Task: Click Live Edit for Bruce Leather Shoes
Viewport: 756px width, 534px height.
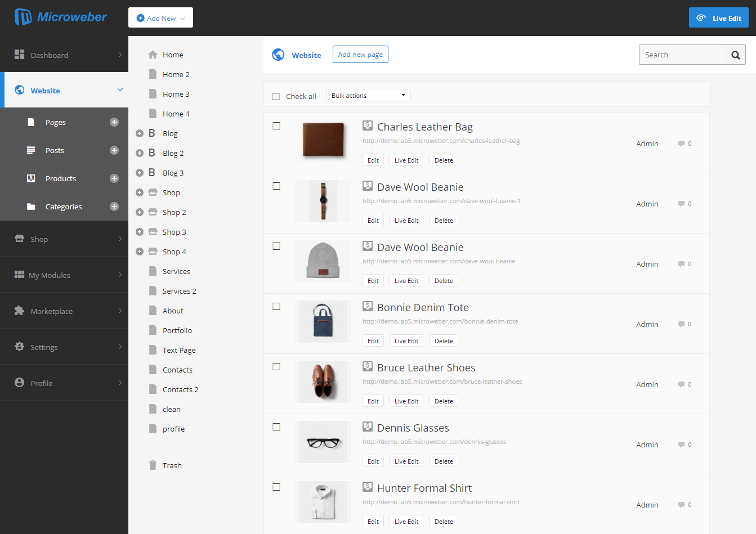Action: click(x=406, y=401)
